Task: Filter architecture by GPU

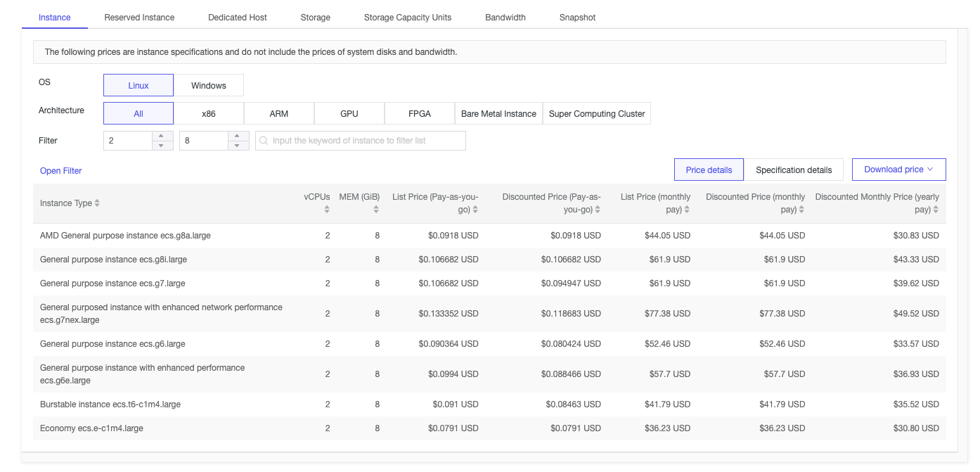Action: tap(349, 113)
